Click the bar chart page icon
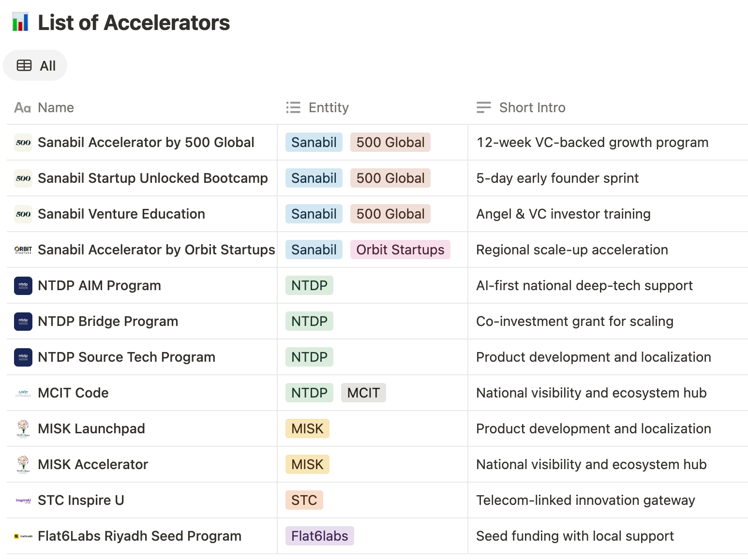This screenshot has width=748, height=560. coord(20,22)
